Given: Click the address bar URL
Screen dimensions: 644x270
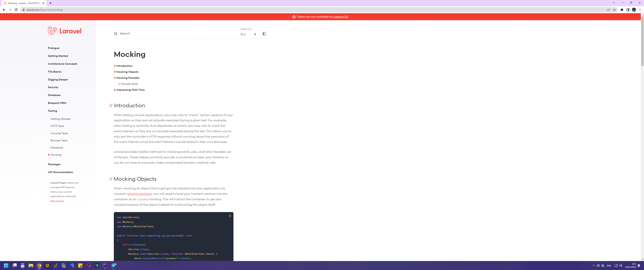Looking at the screenshot, I should 45,10.
